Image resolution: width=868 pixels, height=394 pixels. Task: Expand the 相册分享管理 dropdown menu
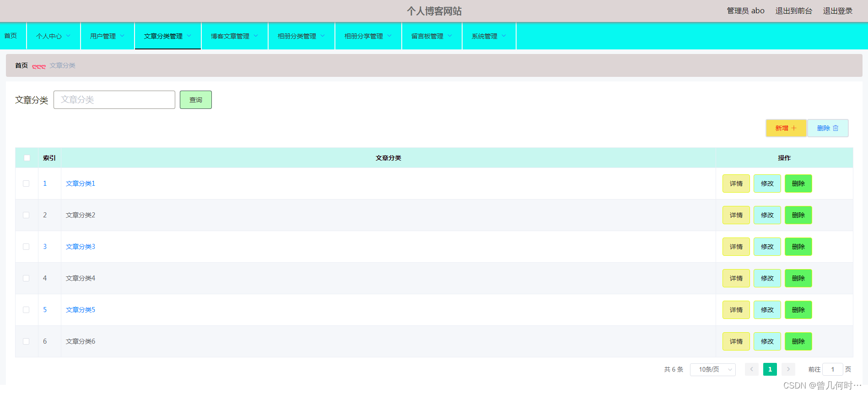pos(368,36)
